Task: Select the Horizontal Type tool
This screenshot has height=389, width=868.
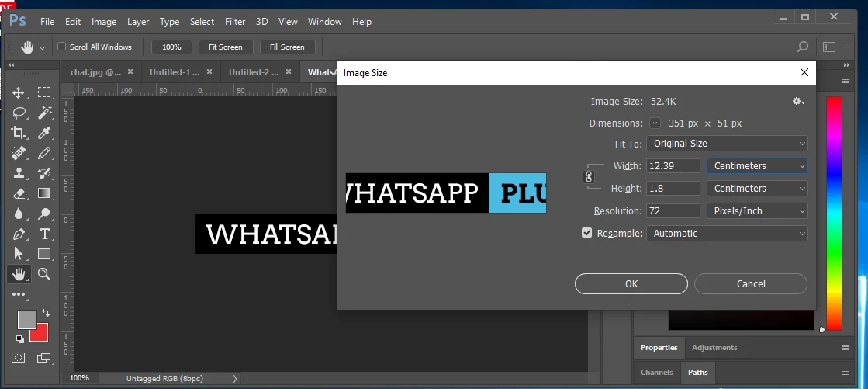Action: (44, 234)
